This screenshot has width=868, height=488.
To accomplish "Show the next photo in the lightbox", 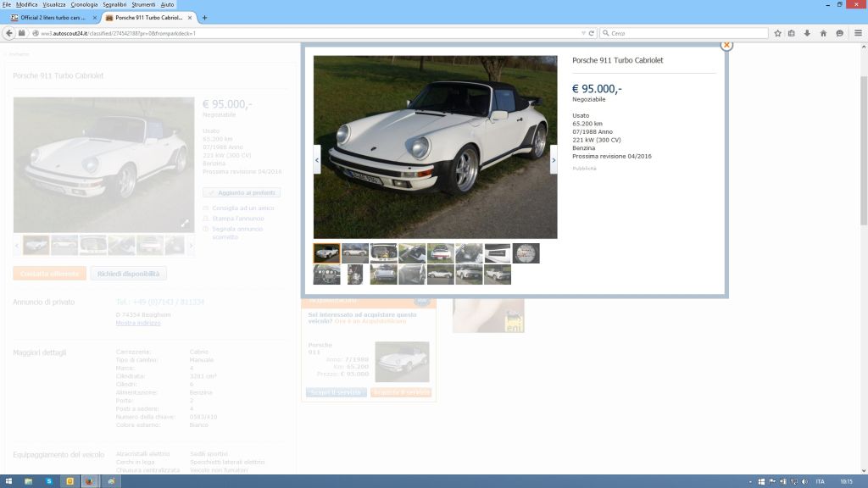I will [553, 160].
